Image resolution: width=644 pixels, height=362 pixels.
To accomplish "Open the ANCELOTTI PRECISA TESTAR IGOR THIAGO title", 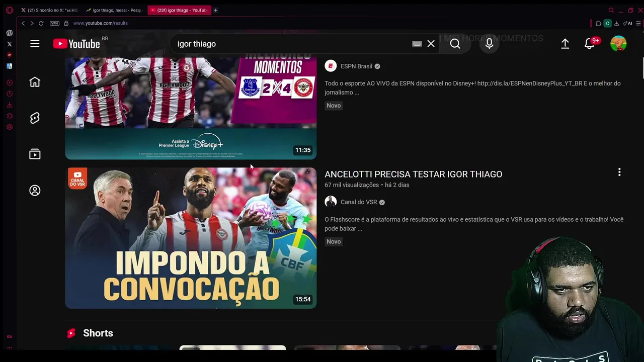I will pos(413,174).
